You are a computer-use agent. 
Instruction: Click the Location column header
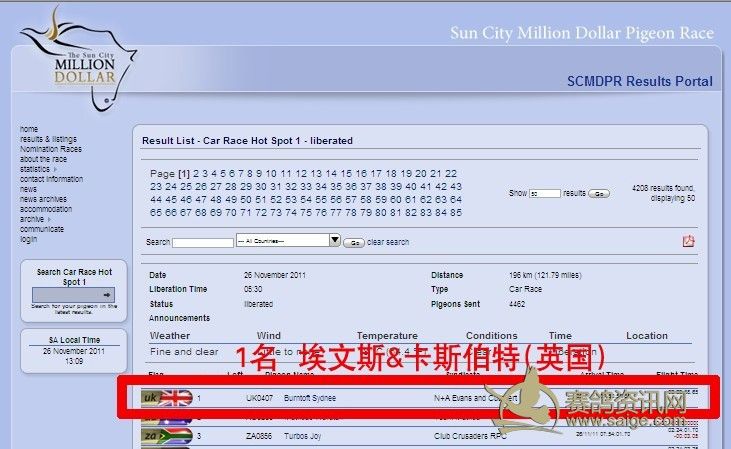pos(647,336)
